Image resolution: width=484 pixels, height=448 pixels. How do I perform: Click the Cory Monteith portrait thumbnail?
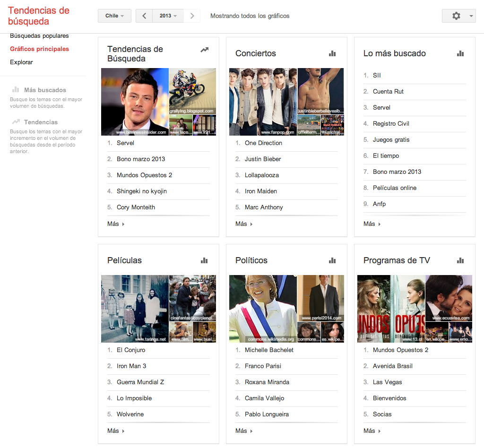tap(135, 102)
